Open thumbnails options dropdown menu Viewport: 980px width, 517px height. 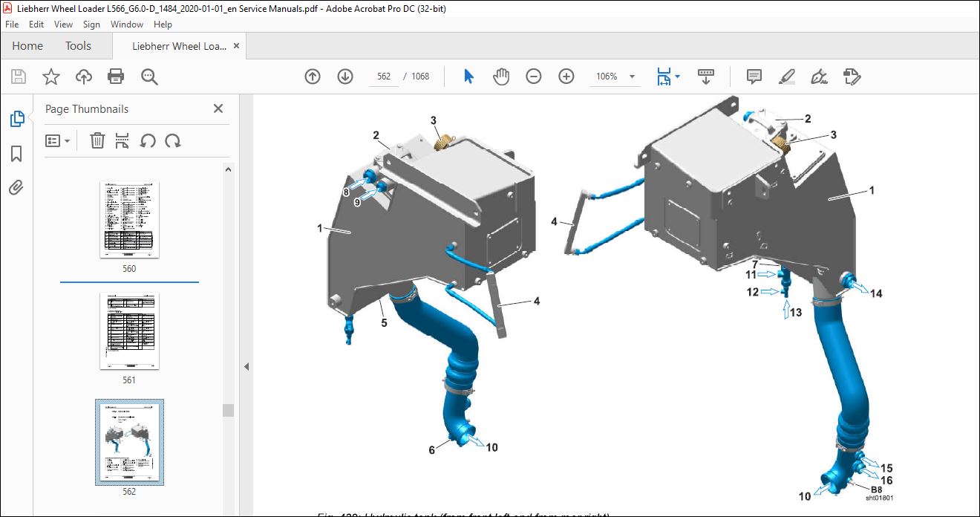pos(58,140)
